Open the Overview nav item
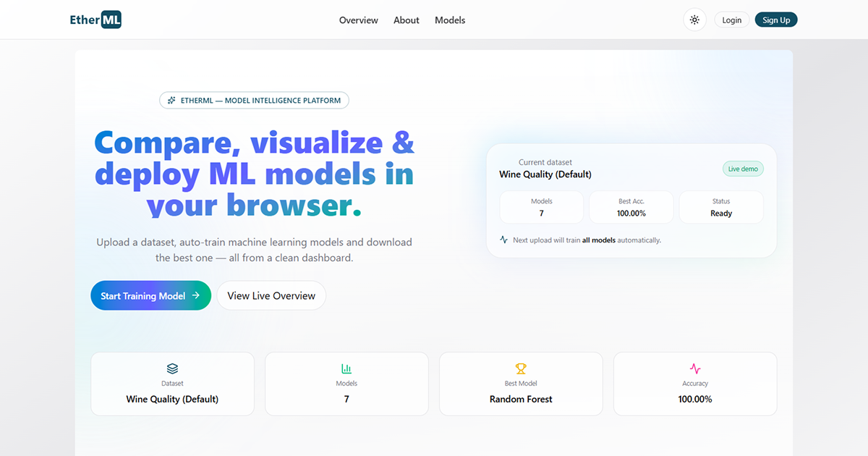 (x=359, y=20)
